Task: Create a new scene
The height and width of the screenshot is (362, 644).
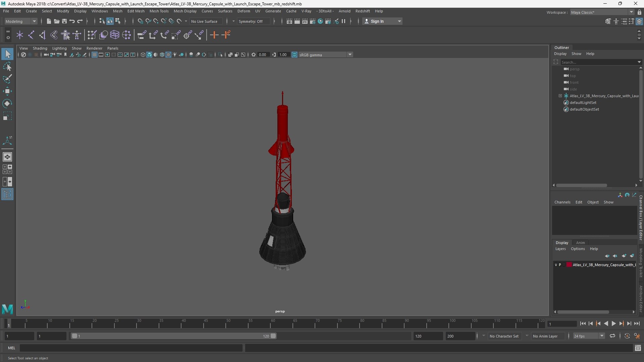Action: [49, 21]
